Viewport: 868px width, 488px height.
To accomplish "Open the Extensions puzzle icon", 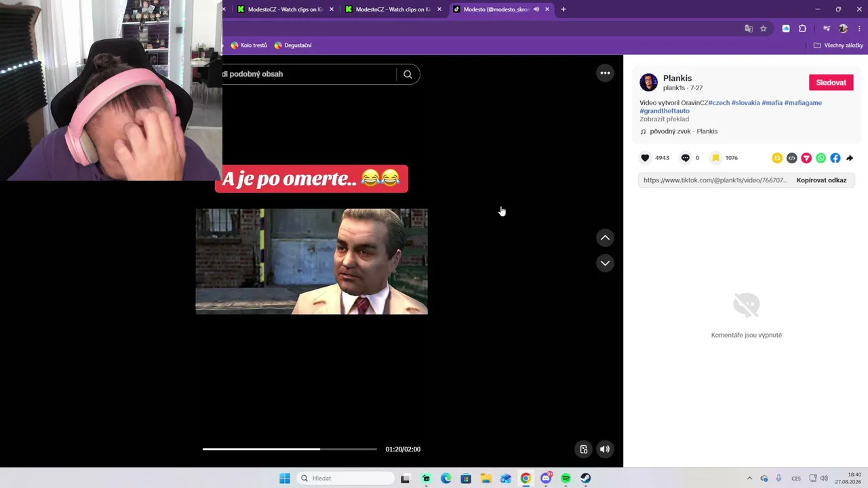I will click(803, 28).
